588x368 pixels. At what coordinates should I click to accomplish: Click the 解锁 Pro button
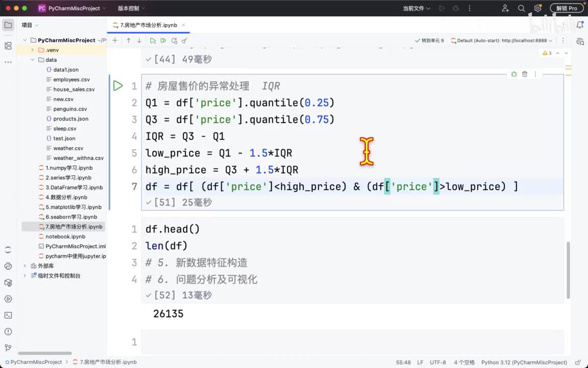coord(567,8)
